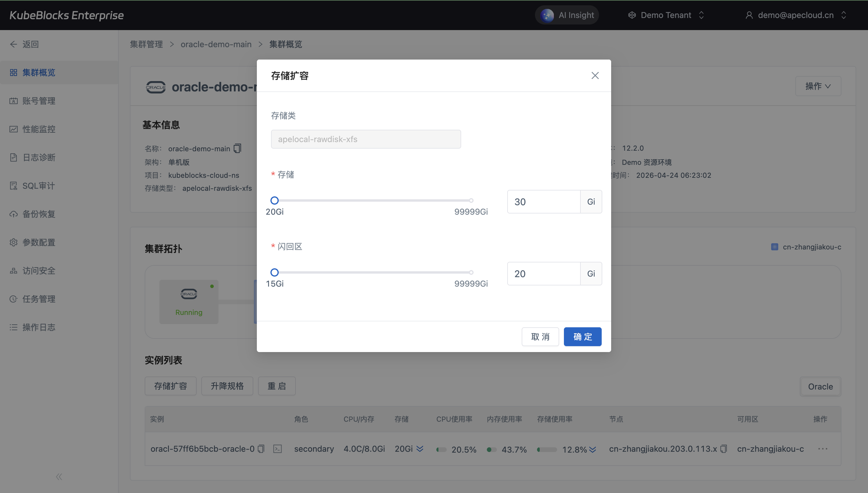Expand storage usage 12.8% chevron

[593, 450]
